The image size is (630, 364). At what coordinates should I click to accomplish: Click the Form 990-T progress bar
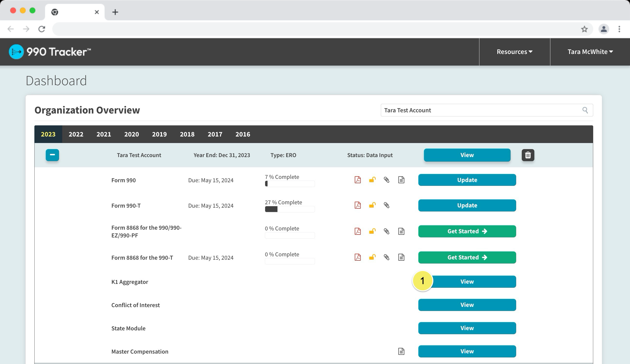click(x=290, y=209)
